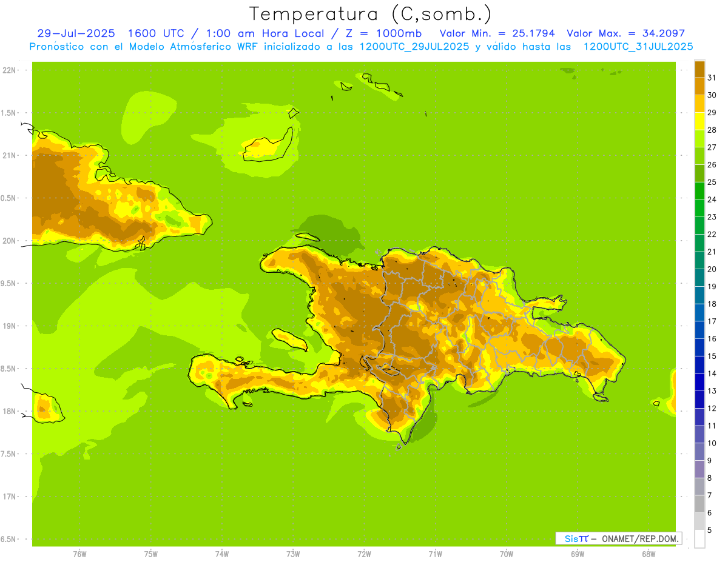The width and height of the screenshot is (728, 562).
Task: Click the legend value 28
Action: pos(712,130)
